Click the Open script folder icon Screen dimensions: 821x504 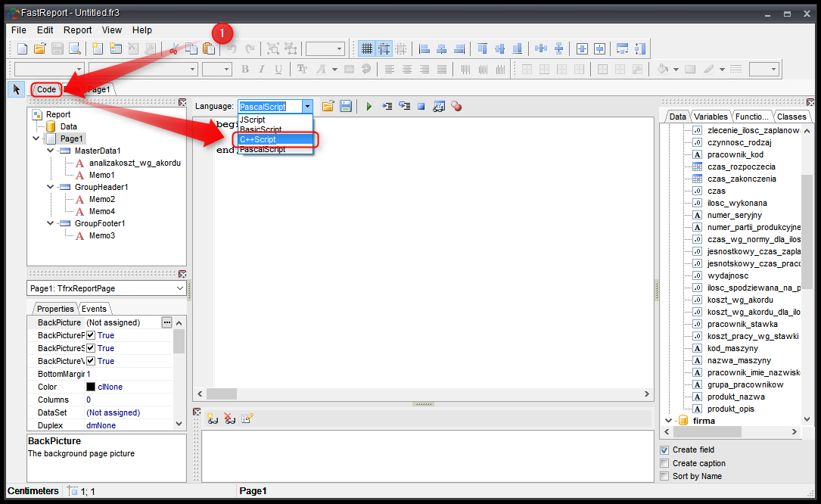[x=328, y=107]
